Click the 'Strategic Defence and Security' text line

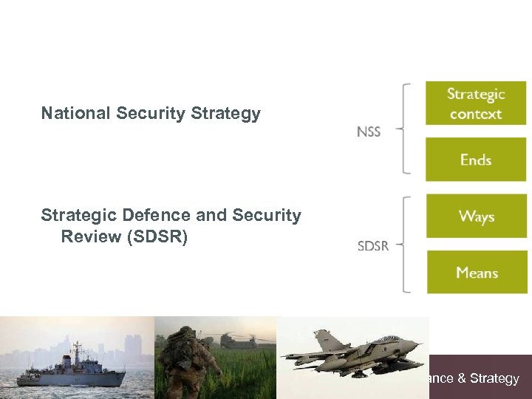(x=171, y=216)
